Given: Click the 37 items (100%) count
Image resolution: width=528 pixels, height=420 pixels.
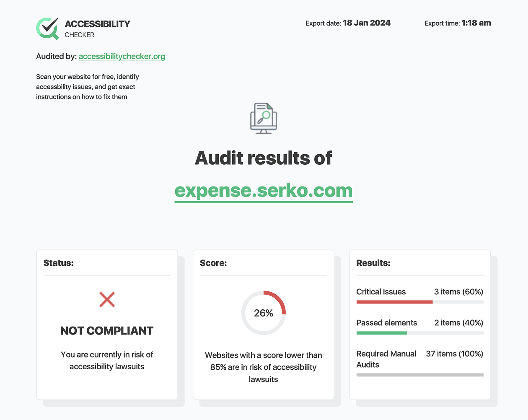Looking at the screenshot, I should [454, 354].
